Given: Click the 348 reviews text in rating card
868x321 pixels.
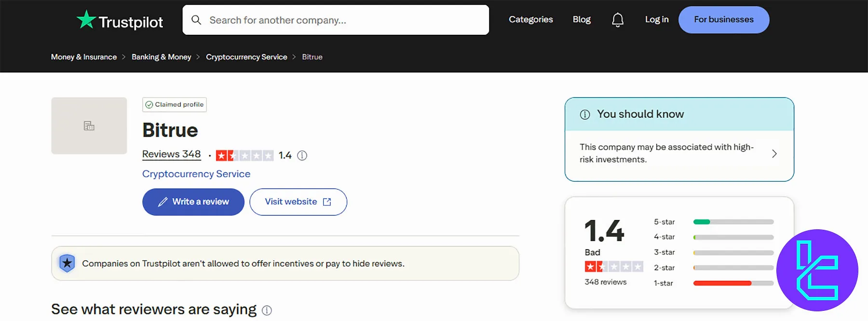Looking at the screenshot, I should [606, 282].
